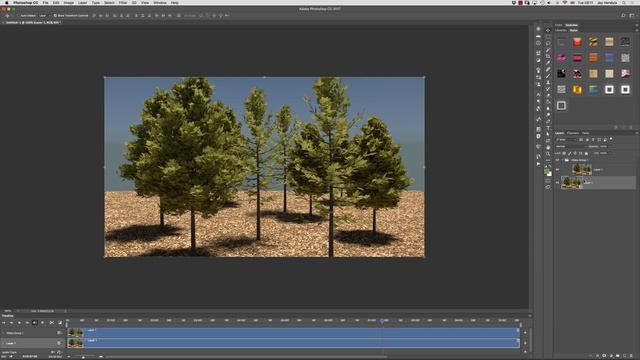Change screen mode from toolbar bottom
The width and height of the screenshot is (640, 360).
548,187
